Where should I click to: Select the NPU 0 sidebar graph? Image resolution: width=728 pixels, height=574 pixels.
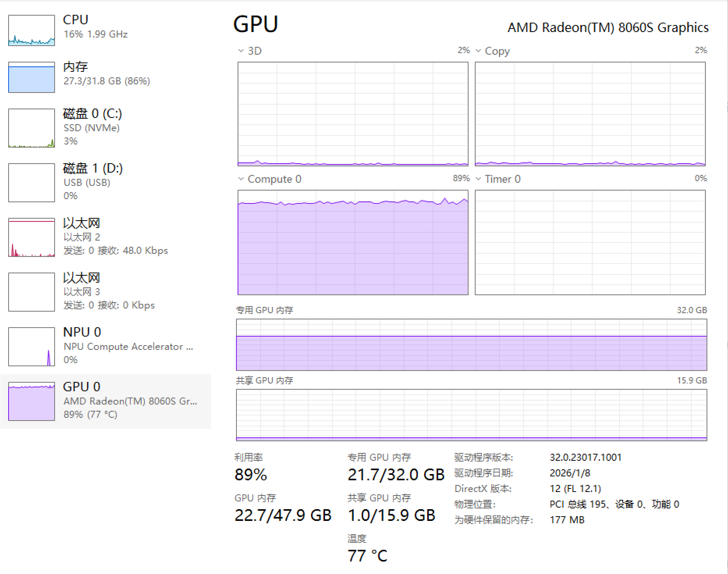click(31, 346)
